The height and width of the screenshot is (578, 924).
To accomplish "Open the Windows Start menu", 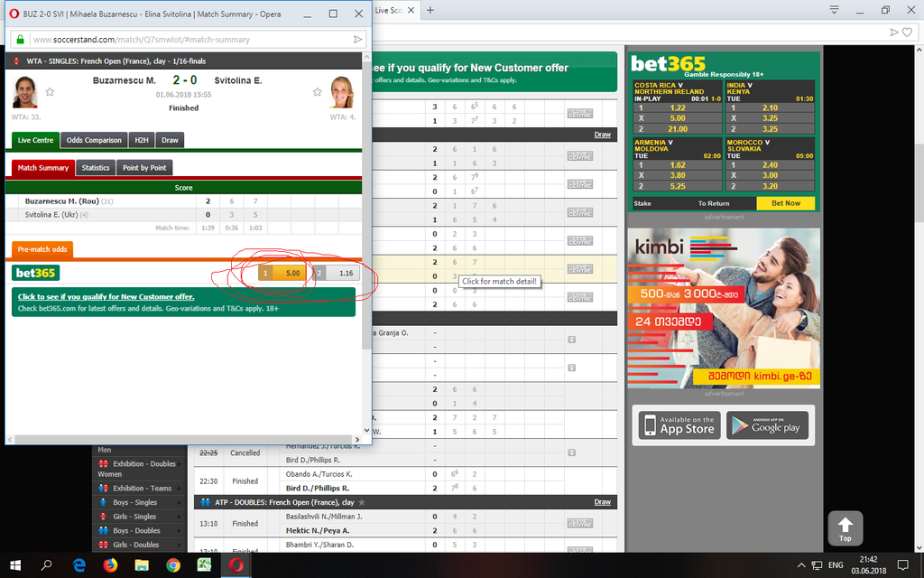I will 15,565.
